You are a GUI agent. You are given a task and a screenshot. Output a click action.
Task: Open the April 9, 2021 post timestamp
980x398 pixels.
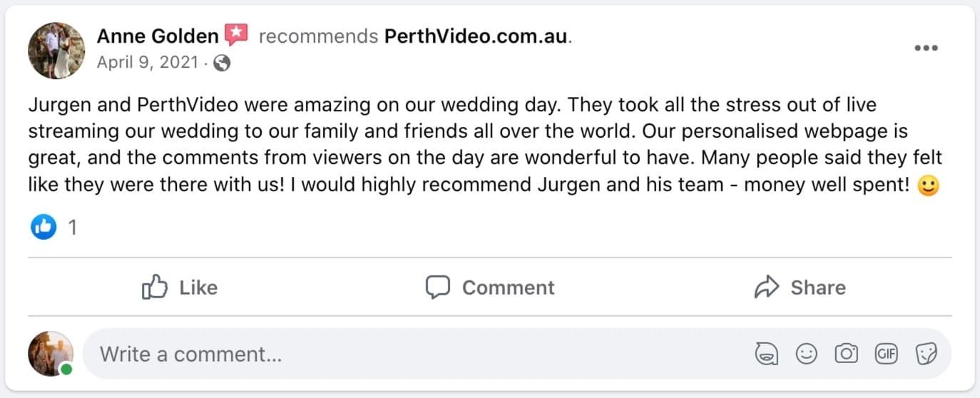(148, 63)
